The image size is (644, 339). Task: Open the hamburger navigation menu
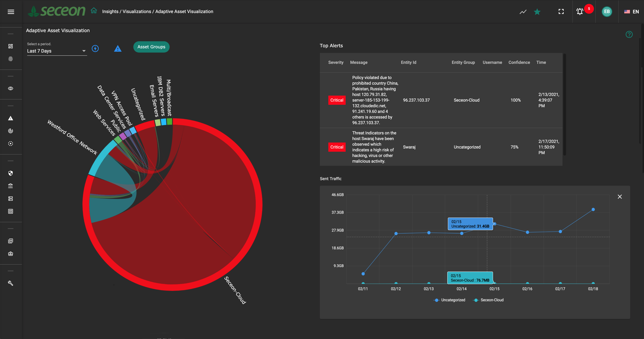point(11,12)
